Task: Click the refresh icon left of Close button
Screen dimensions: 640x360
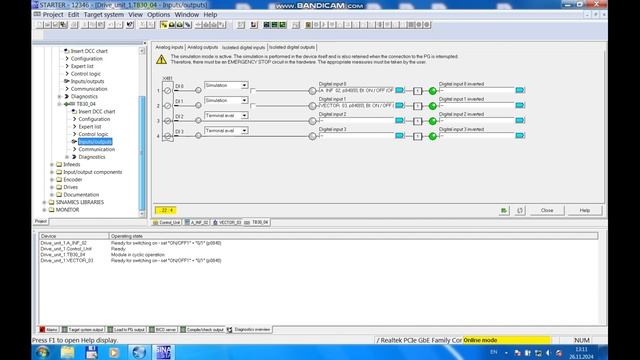Action: (x=520, y=210)
